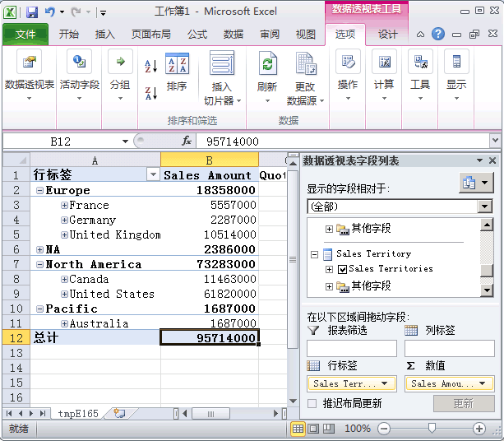Click the 分组 (Group) icon
504x441 pixels.
coord(120,64)
